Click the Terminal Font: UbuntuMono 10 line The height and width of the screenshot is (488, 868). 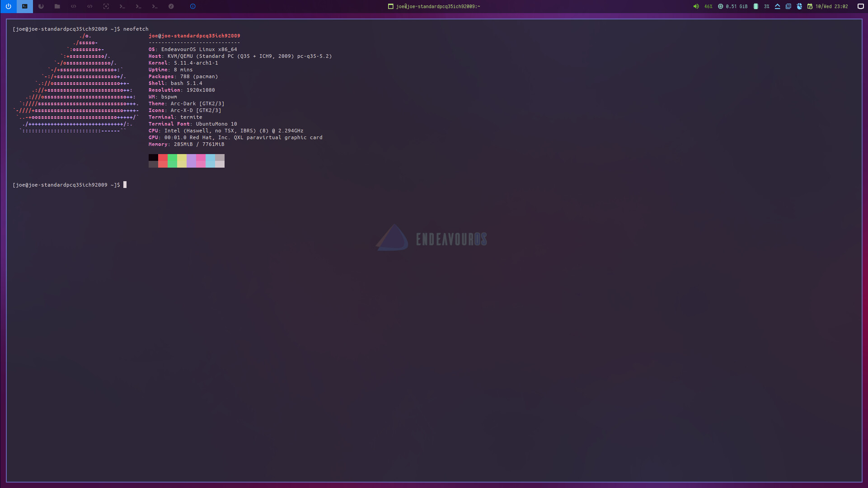coord(193,124)
